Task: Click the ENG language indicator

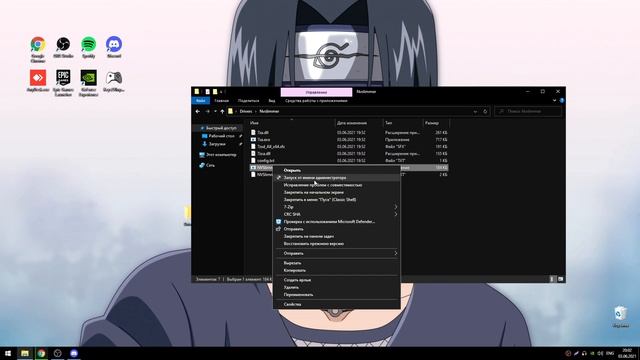Action: (x=610, y=353)
